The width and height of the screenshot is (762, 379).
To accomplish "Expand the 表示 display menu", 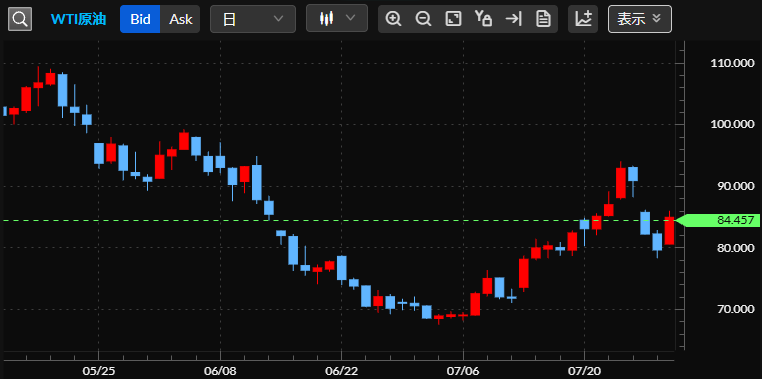I will point(640,19).
